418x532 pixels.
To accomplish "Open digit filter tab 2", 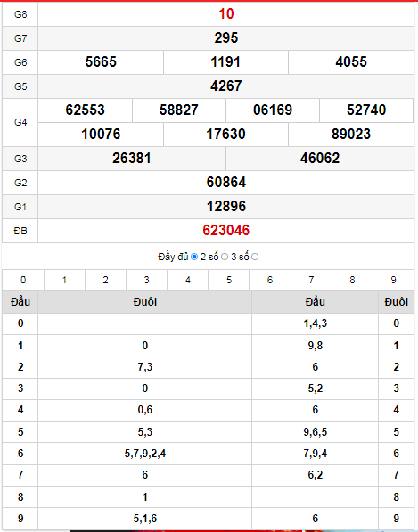I will coord(105,280).
